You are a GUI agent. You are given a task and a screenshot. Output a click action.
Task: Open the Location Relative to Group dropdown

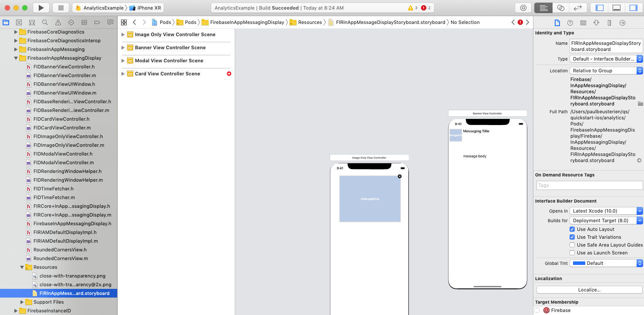606,71
